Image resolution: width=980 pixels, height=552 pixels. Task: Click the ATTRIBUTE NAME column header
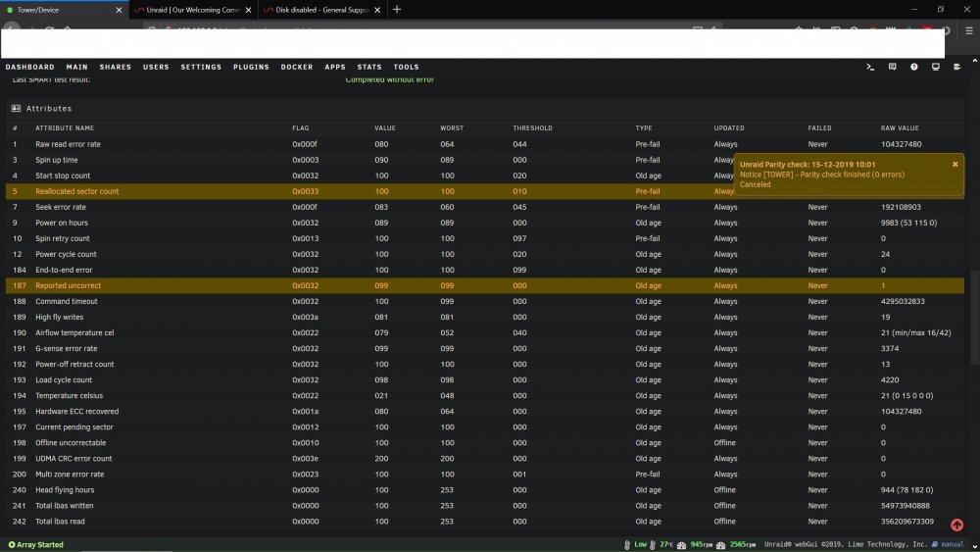(x=65, y=128)
